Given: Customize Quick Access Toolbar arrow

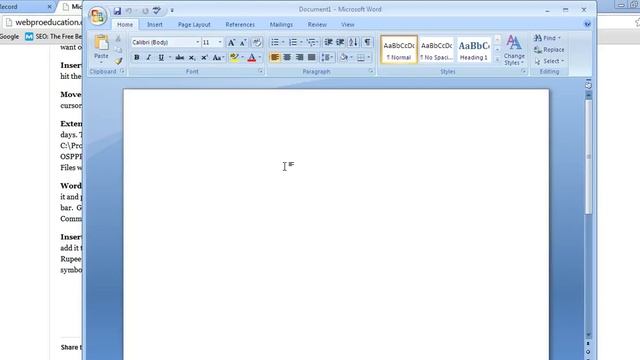Looking at the screenshot, I should [x=172, y=11].
